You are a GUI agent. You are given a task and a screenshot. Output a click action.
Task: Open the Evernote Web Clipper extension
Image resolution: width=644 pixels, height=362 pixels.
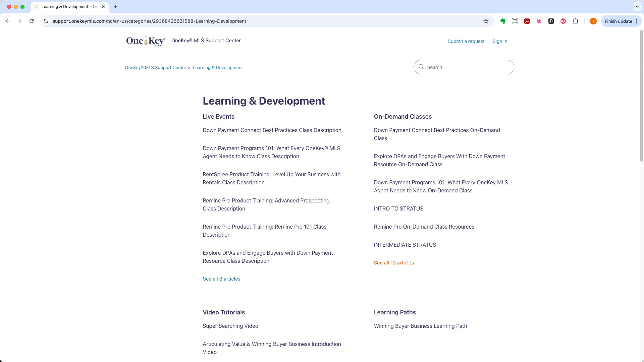coord(503,21)
